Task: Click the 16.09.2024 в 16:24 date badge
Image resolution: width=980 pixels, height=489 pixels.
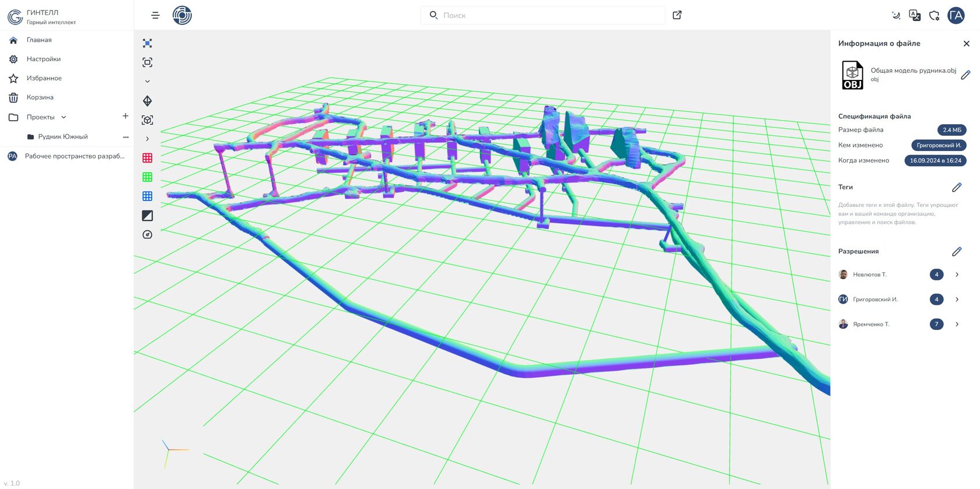Action: 936,160
